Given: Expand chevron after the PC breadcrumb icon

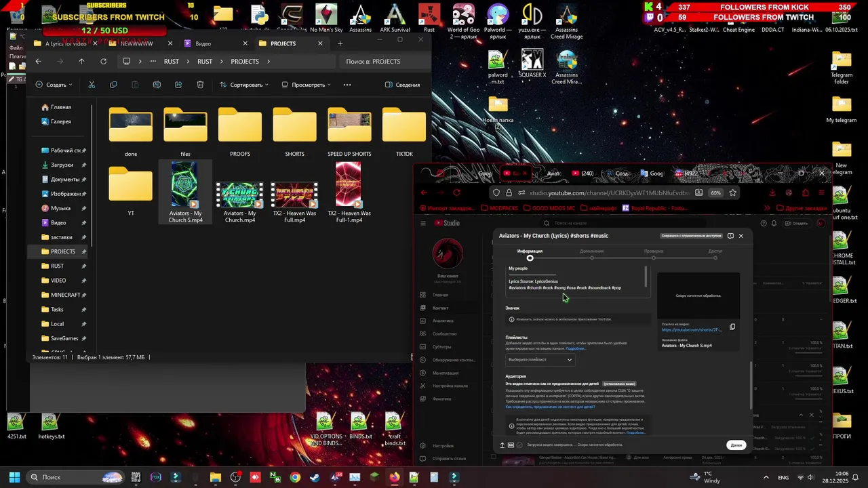Looking at the screenshot, I should (x=140, y=61).
